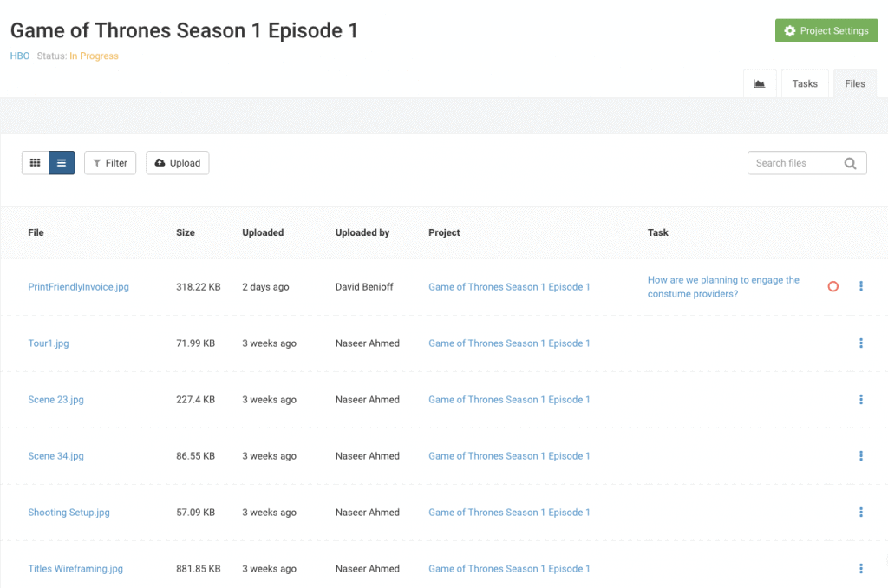The height and width of the screenshot is (588, 888).
Task: Switch to grid view layout
Action: [36, 163]
